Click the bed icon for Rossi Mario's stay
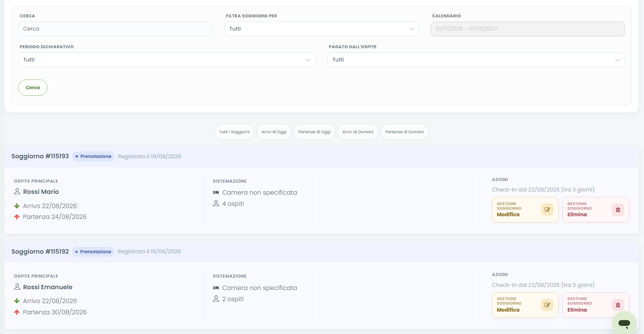Screen dimensions: 644x334 tap(216, 192)
